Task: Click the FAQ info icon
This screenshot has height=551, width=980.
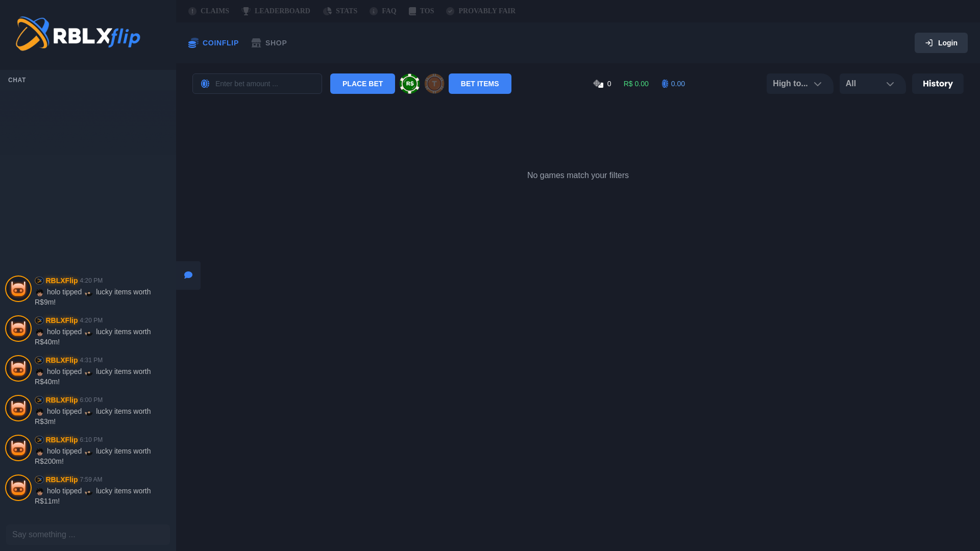Action: click(374, 11)
